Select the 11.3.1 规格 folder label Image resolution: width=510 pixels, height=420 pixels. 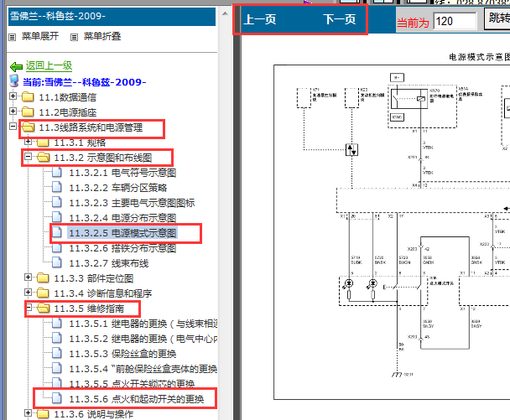pyautogui.click(x=80, y=143)
